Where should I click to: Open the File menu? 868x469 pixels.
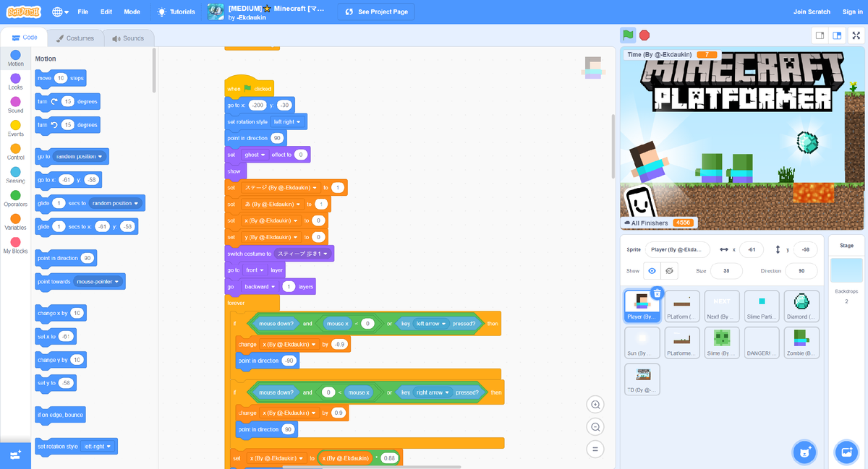click(83, 12)
